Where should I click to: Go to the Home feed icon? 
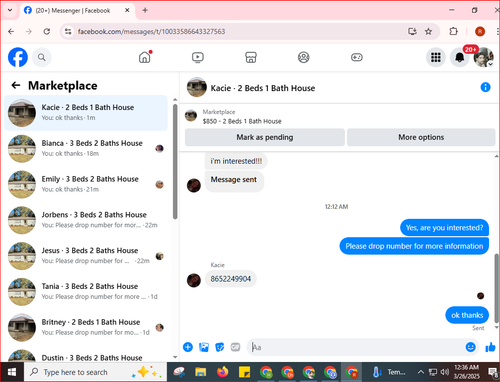point(145,57)
